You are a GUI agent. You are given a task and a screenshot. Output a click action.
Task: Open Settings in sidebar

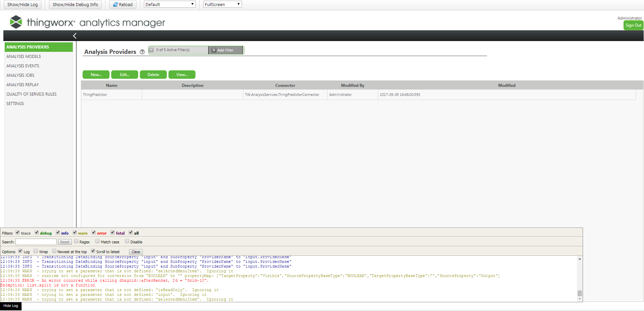(x=39, y=104)
